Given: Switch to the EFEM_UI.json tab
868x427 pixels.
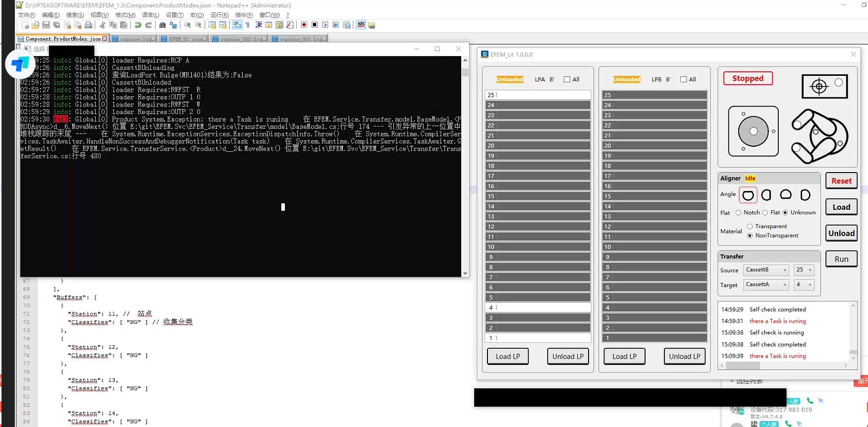Looking at the screenshot, I should tap(183, 39).
